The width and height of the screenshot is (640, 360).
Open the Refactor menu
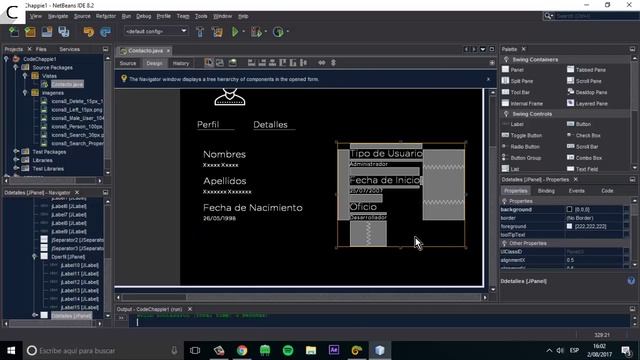106,16
